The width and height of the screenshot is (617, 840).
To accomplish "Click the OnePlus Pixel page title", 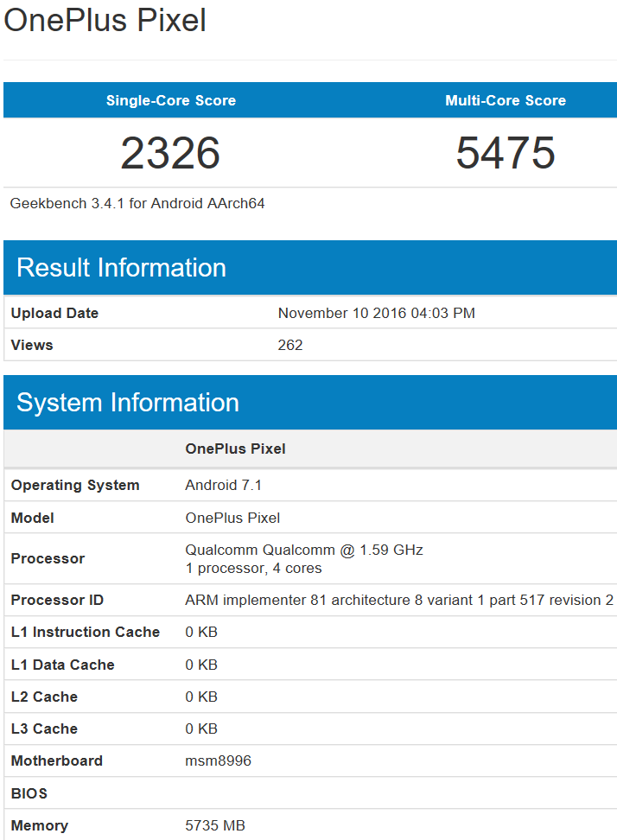I will pos(105,21).
